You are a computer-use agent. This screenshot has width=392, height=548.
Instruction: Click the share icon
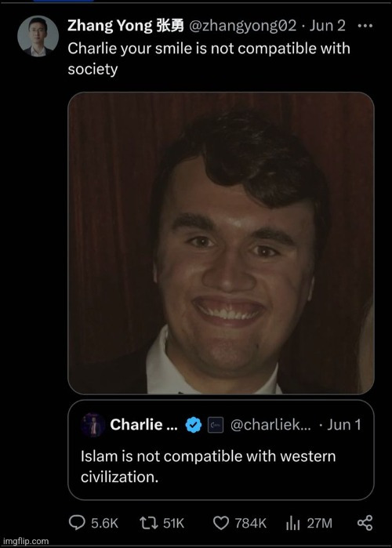click(x=365, y=523)
